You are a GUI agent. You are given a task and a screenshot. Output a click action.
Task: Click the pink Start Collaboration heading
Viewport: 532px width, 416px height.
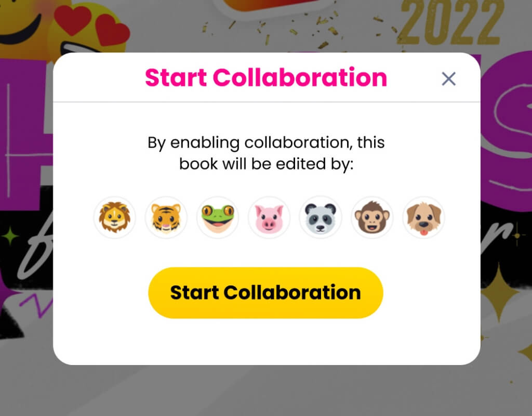[266, 77]
